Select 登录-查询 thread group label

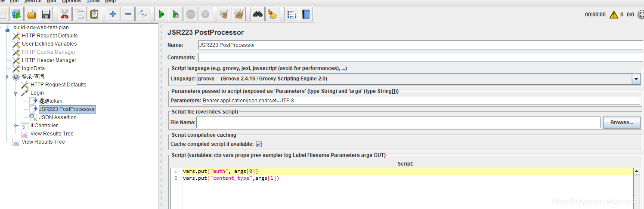33,77
